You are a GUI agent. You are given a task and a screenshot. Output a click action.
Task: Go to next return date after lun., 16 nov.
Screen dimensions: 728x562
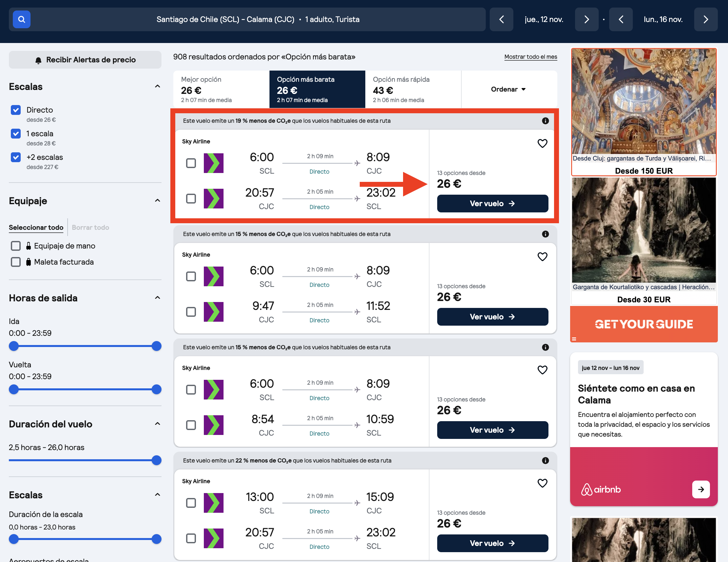(706, 19)
